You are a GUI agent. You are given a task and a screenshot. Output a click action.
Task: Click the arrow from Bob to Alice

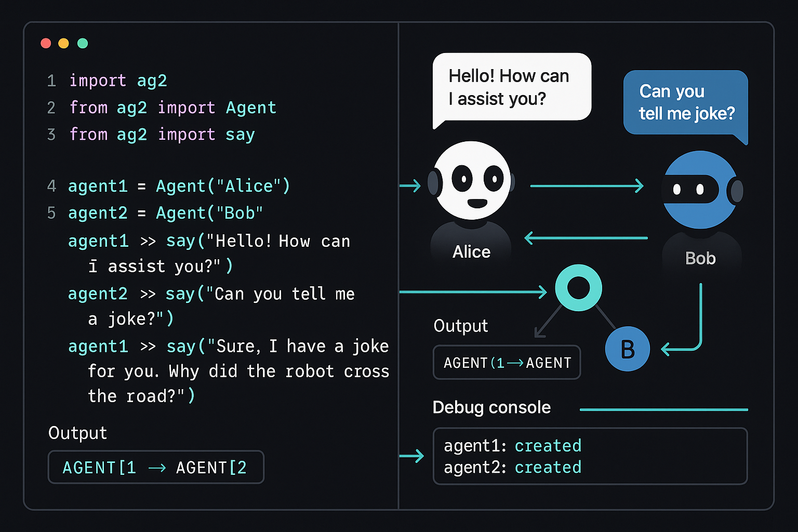[x=586, y=238]
